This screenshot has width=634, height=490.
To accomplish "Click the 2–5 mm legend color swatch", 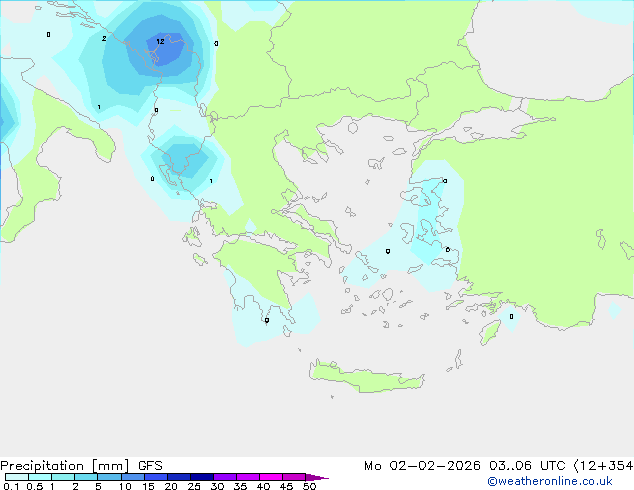I will click(x=86, y=477).
